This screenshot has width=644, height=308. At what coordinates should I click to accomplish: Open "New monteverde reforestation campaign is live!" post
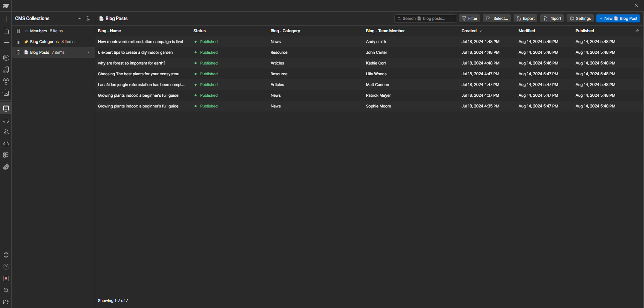click(x=141, y=42)
